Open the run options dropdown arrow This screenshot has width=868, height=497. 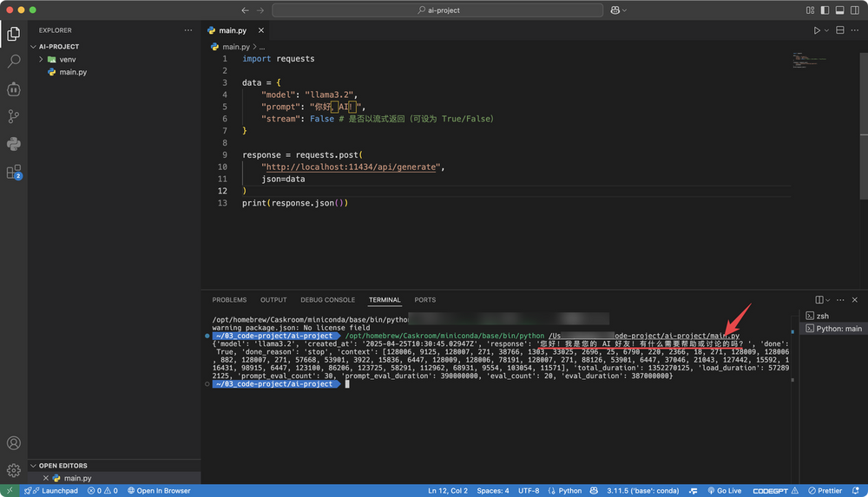click(827, 30)
